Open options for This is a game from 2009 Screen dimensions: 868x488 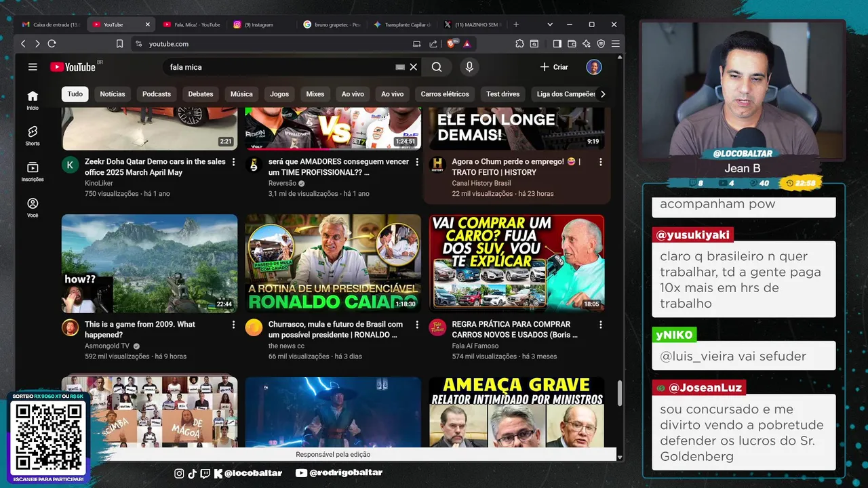[233, 325]
